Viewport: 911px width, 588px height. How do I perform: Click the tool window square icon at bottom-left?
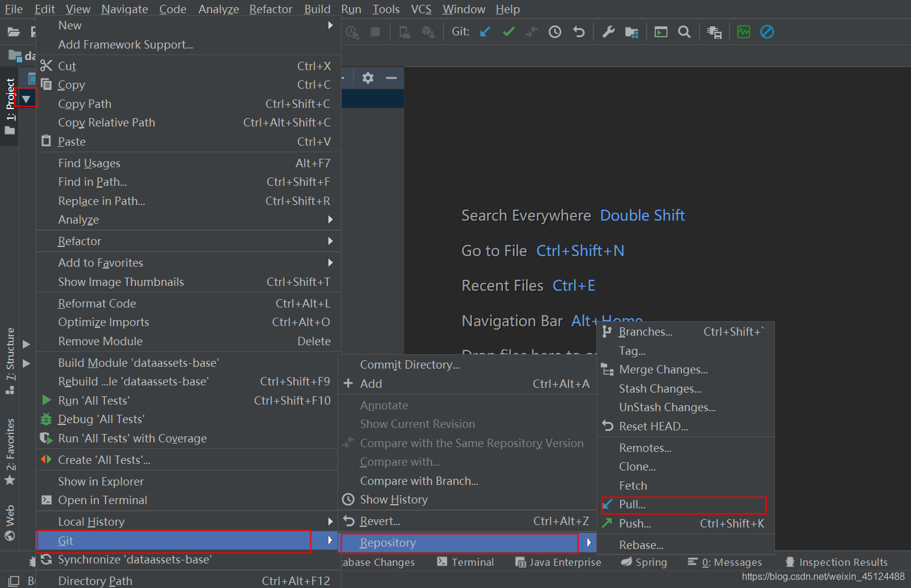pos(14,581)
